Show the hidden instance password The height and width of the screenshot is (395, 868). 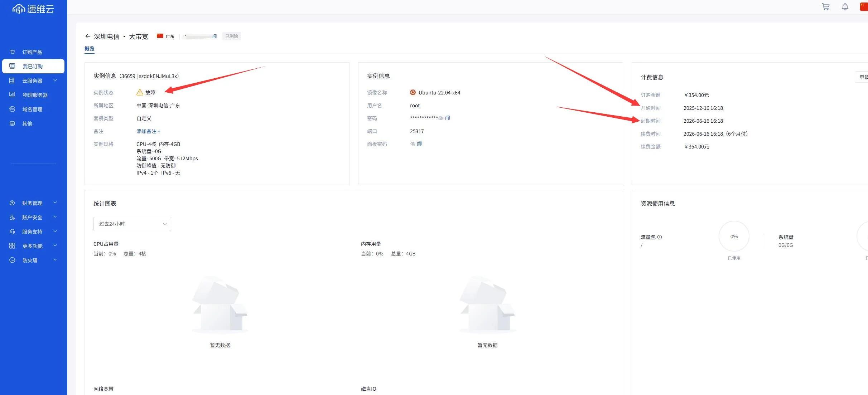point(441,118)
